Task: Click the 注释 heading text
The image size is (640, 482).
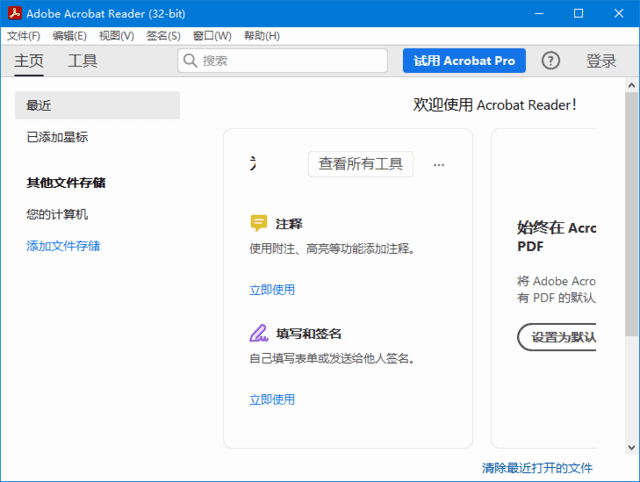Action: 289,224
